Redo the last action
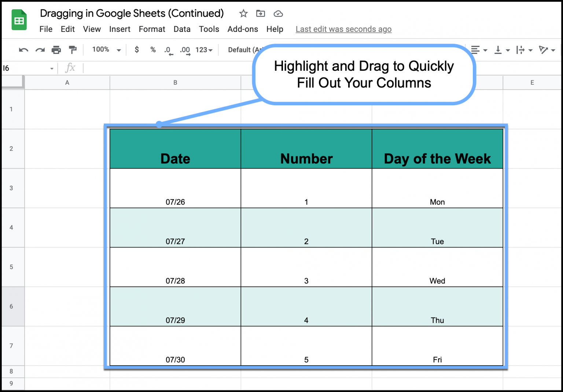Viewport: 563px width, 392px height. click(40, 50)
